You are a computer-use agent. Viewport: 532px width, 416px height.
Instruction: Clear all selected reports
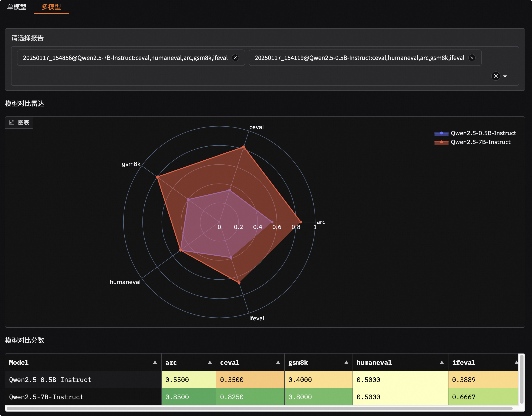[x=495, y=76]
